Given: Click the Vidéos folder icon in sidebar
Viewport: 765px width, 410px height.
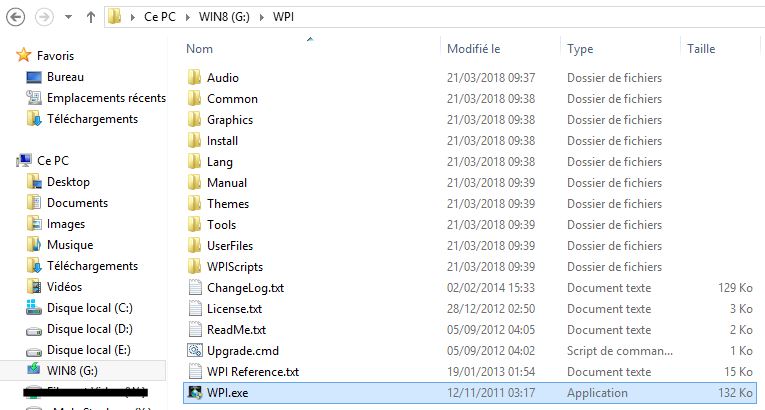Looking at the screenshot, I should coord(34,287).
